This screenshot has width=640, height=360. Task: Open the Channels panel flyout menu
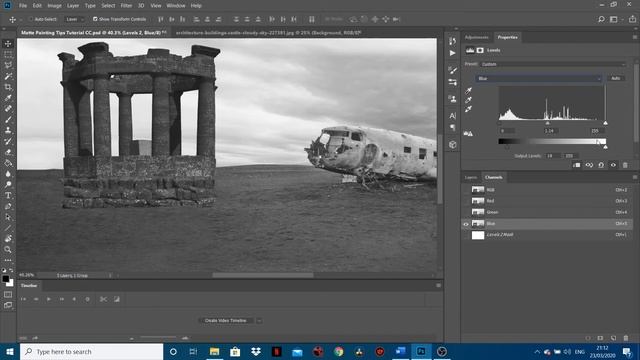(635, 177)
